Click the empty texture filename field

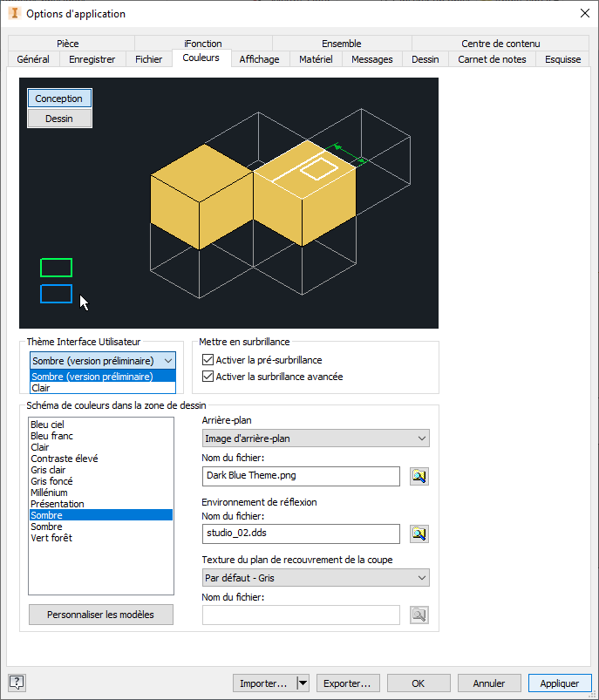[301, 615]
